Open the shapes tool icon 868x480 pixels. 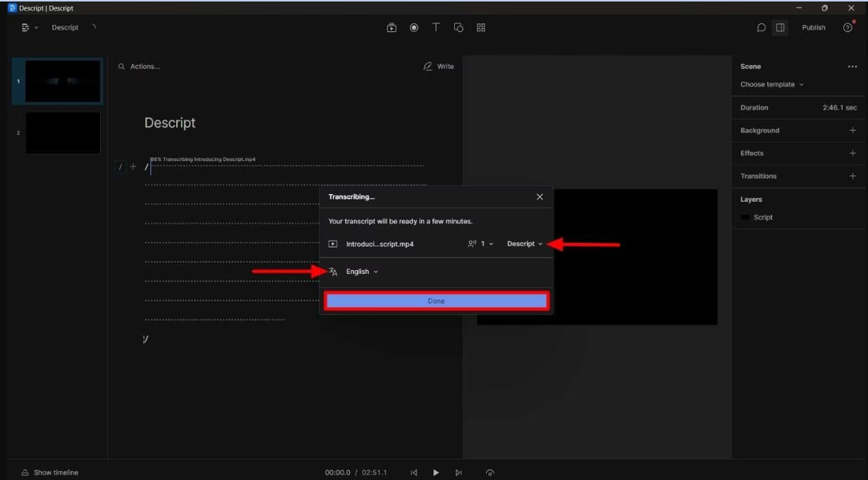[x=458, y=28]
